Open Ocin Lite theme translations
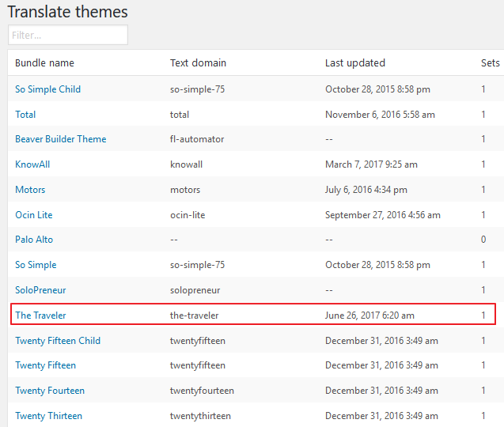 point(34,214)
